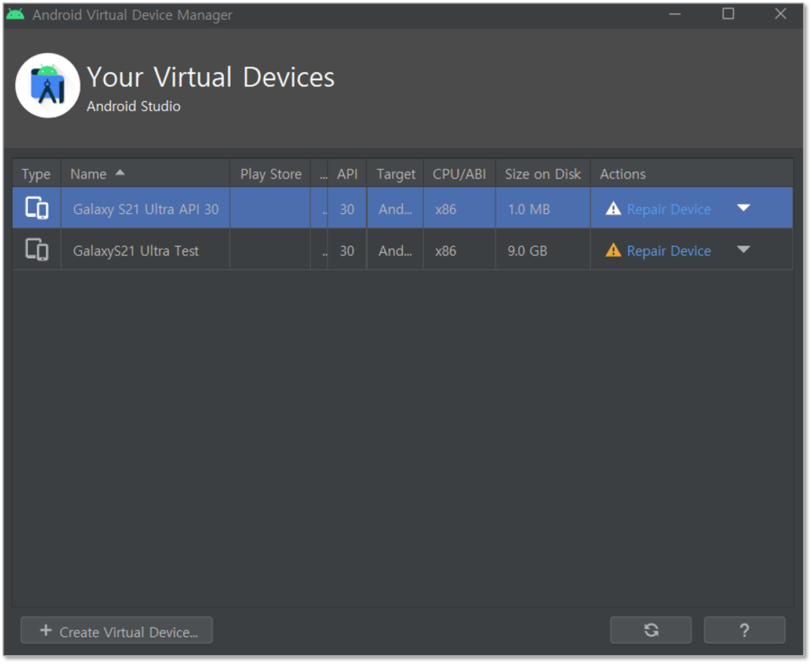Minimize the Android Virtual Device Manager window
The image size is (812, 664).
(675, 14)
